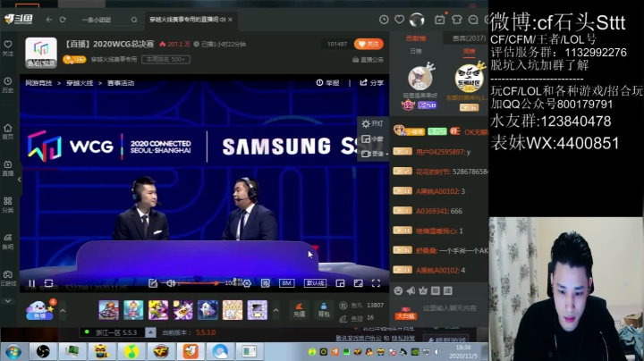Toggle 开灯 lights option
Screen dimensions: 644x361
coord(372,123)
